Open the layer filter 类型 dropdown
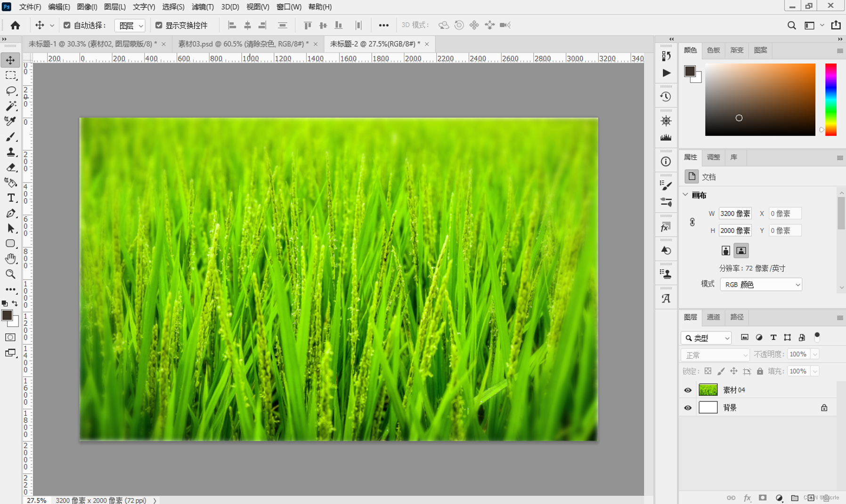This screenshot has height=504, width=846. [x=706, y=338]
